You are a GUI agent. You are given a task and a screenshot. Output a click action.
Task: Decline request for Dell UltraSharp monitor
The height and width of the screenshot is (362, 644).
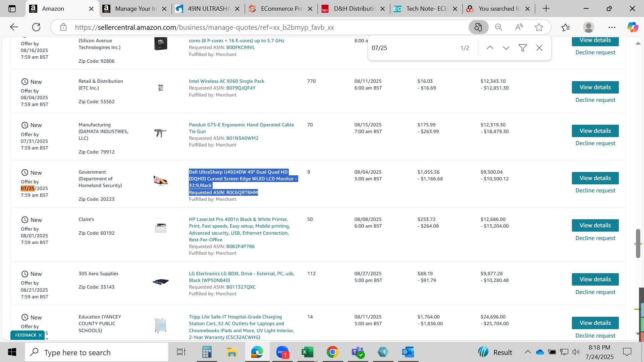595,190
